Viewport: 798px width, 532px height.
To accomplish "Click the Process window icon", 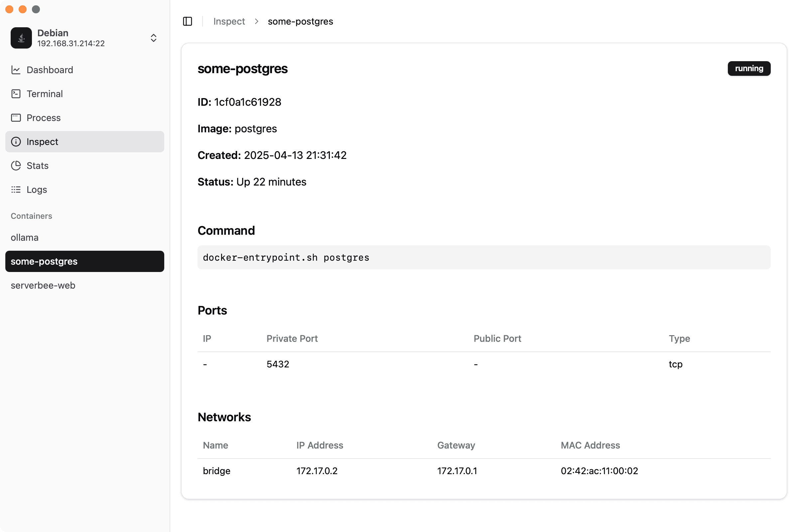I will [x=16, y=118].
